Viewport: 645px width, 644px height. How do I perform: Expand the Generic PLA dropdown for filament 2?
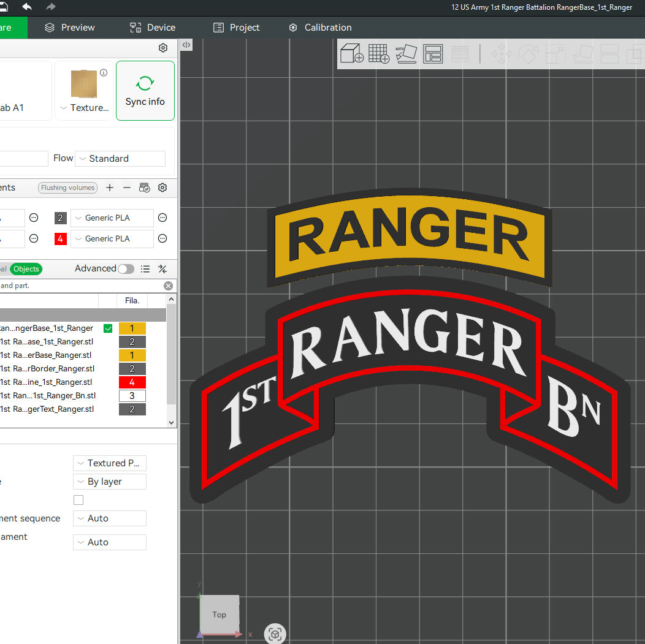coord(112,218)
